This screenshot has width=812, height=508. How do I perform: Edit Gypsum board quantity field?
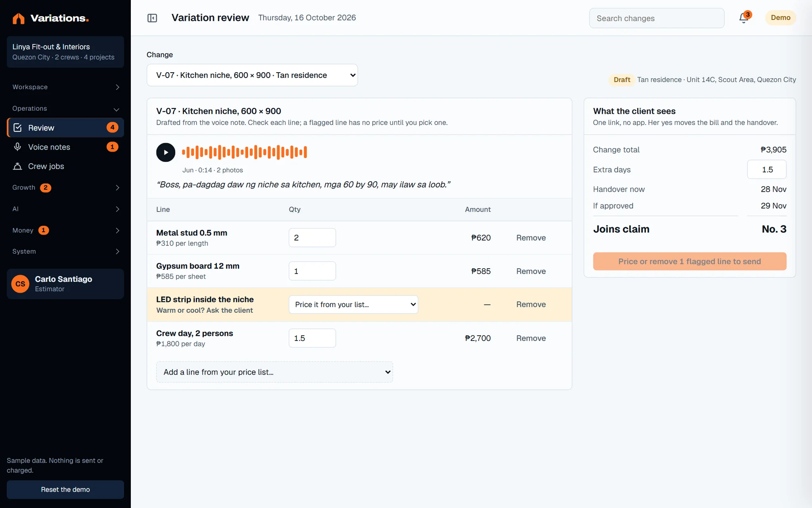point(312,271)
